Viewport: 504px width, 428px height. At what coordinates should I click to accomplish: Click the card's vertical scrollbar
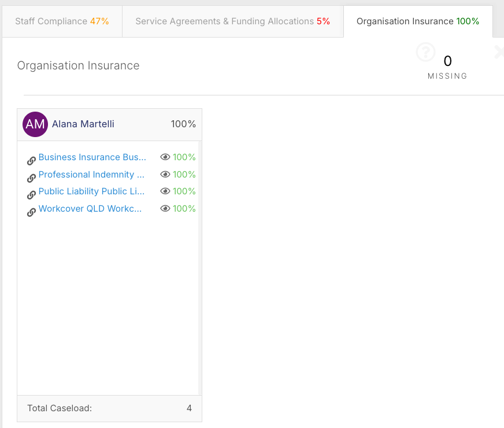[x=200, y=268]
